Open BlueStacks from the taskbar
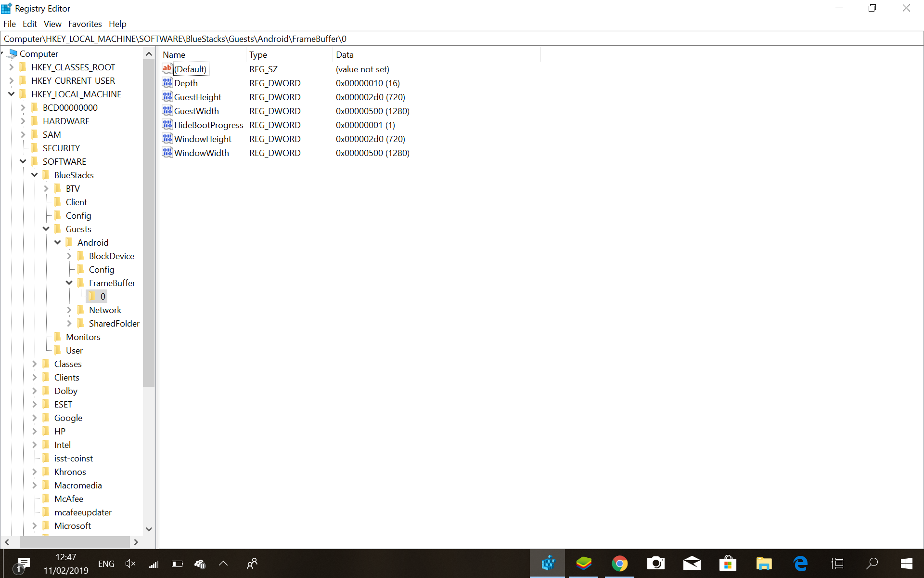The image size is (924, 578). click(584, 563)
